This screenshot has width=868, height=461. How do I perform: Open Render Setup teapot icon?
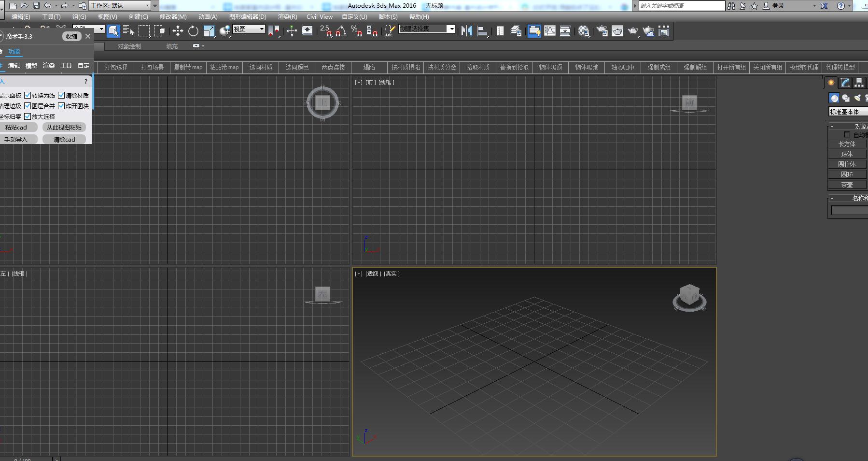click(x=602, y=31)
